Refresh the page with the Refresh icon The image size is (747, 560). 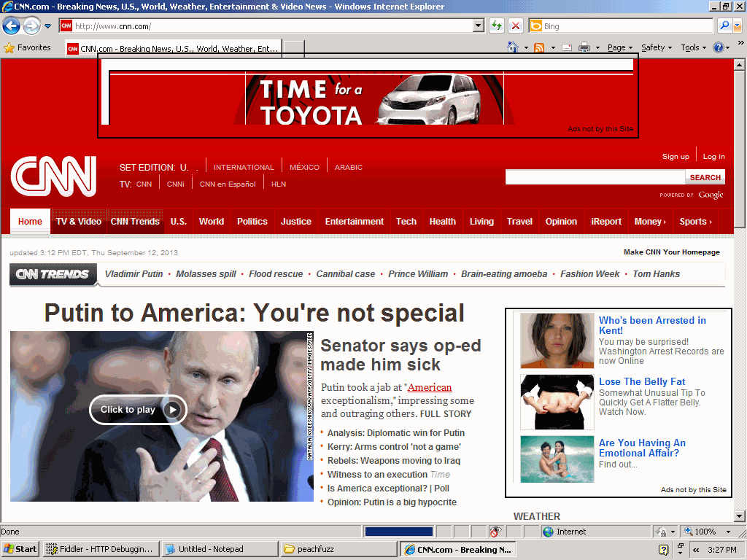[x=497, y=26]
